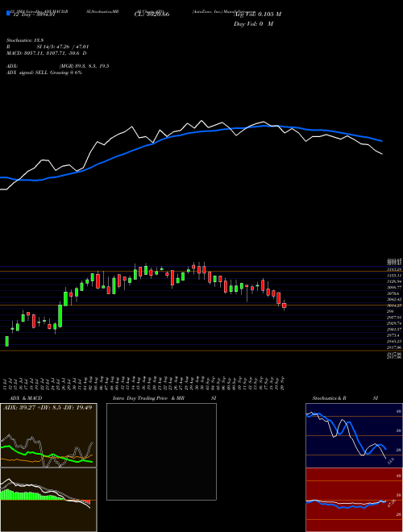This screenshot has width=403, height=532.
Task: Click the 3183.25 price axis label
Action: 394,269
